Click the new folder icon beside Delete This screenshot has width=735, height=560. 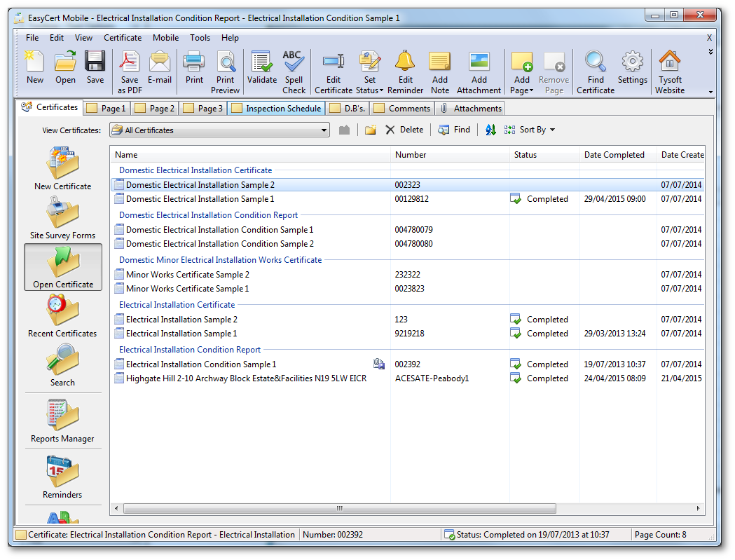coord(371,130)
